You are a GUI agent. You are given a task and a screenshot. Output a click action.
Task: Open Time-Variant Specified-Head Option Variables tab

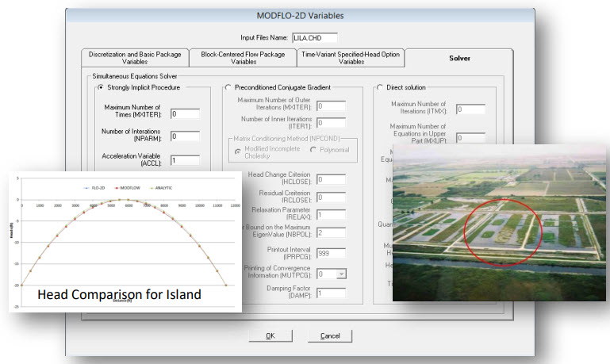pyautogui.click(x=351, y=58)
